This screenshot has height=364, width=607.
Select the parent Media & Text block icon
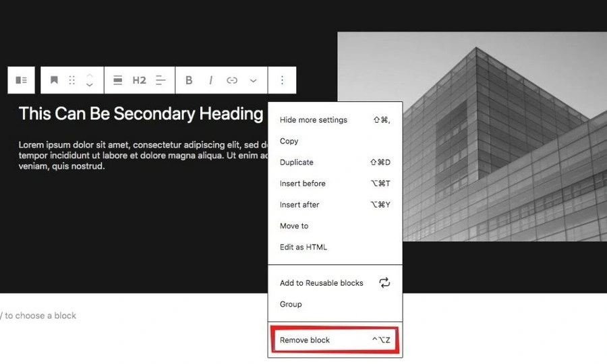[21, 80]
